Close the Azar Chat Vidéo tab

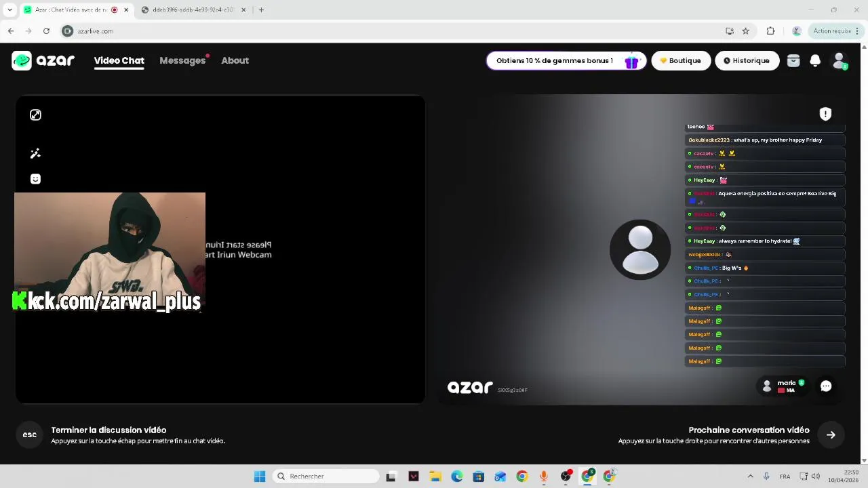[126, 9]
